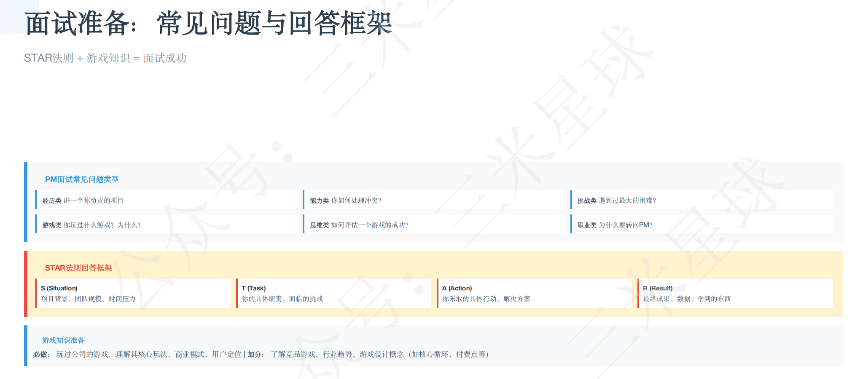Select the subtitle STAR法则 + 游戏知识 = 面试成功

pyautogui.click(x=105, y=58)
